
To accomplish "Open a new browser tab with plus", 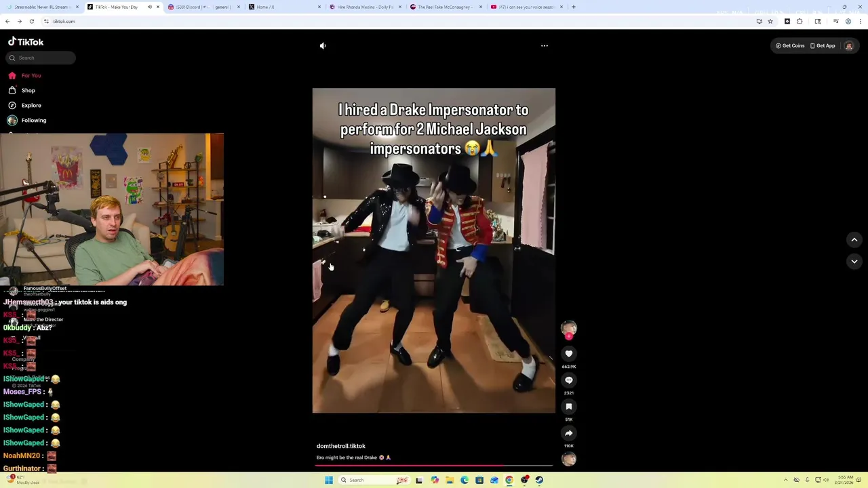I will click(x=574, y=7).
